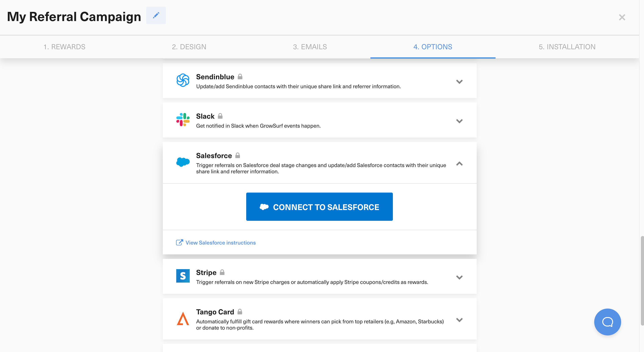Click the Sendinblue logo icon
Image resolution: width=644 pixels, height=352 pixels.
[x=183, y=80]
